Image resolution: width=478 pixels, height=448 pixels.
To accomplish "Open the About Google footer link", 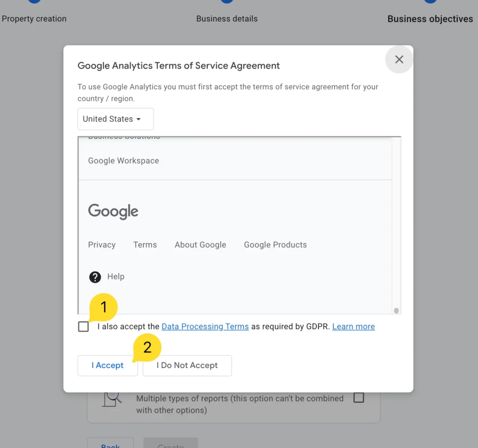I will [x=200, y=245].
